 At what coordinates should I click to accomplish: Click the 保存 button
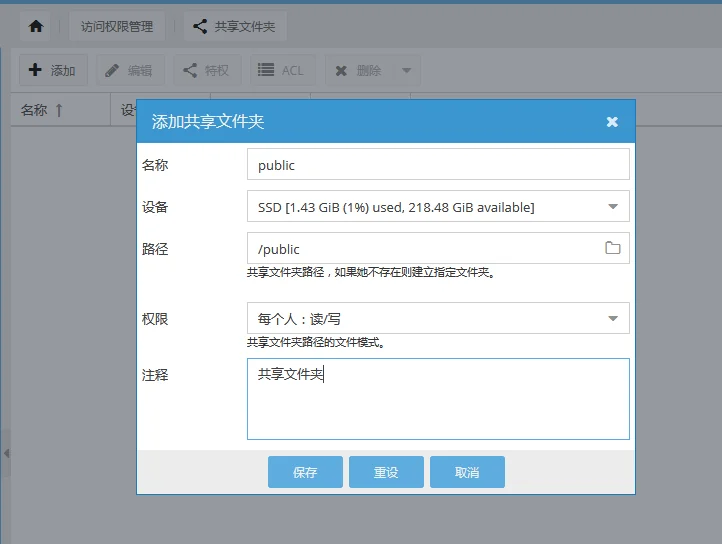(305, 472)
